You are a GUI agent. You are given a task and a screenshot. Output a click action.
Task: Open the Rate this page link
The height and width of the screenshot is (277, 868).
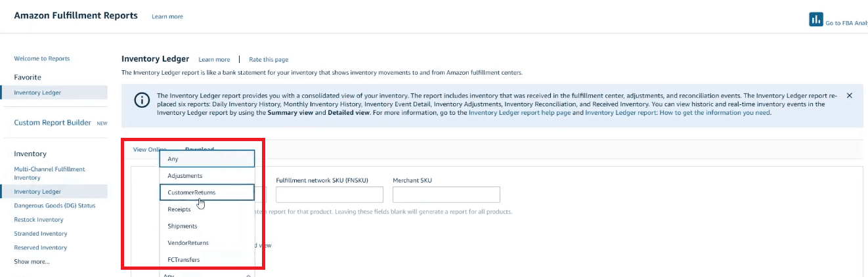pyautogui.click(x=269, y=60)
